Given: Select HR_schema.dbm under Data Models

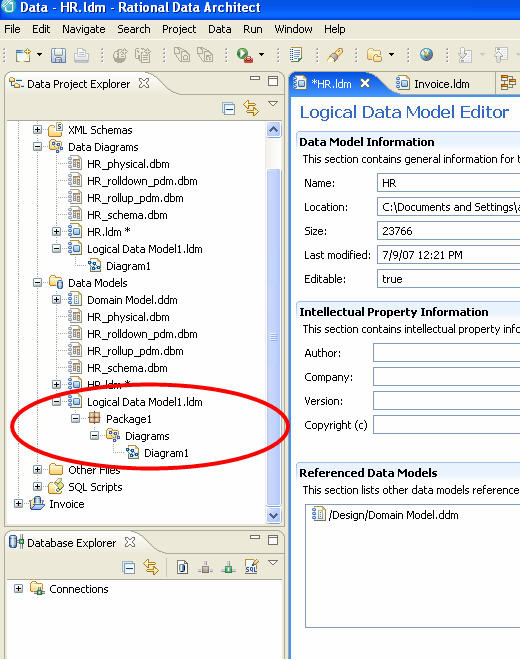Looking at the screenshot, I should pos(127,368).
